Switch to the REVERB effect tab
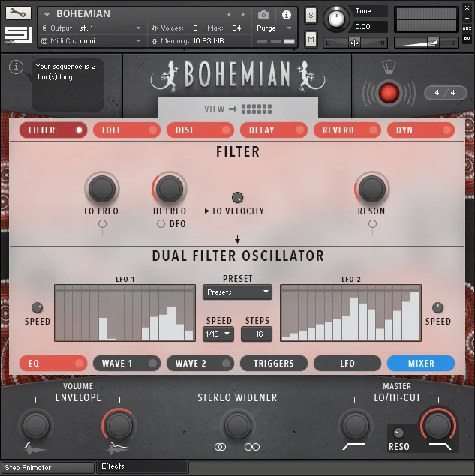475x476 pixels. point(347,130)
